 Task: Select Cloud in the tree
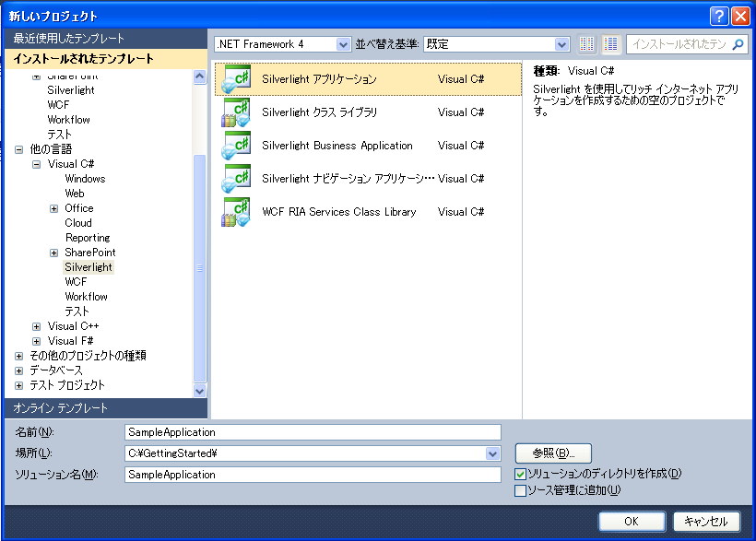[x=78, y=223]
